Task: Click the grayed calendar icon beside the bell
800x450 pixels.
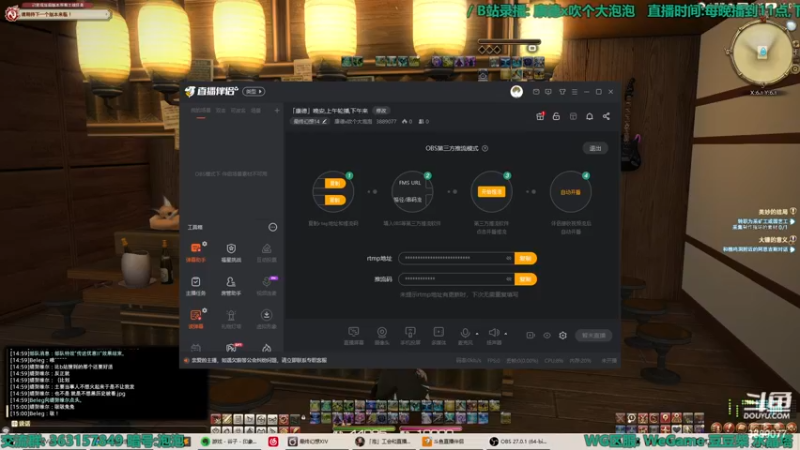Action: click(573, 116)
